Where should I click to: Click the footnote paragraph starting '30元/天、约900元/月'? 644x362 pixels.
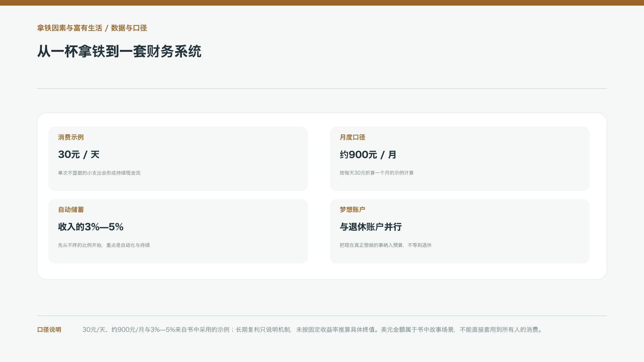313,330
